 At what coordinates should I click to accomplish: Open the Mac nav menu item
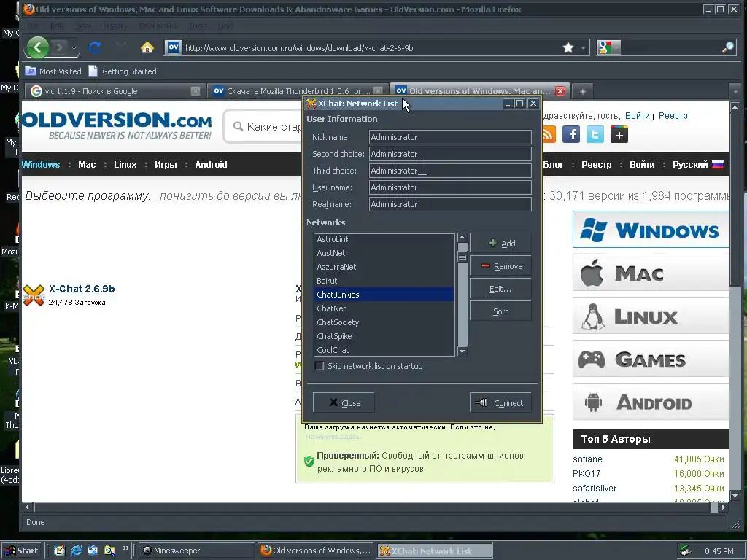coord(87,164)
